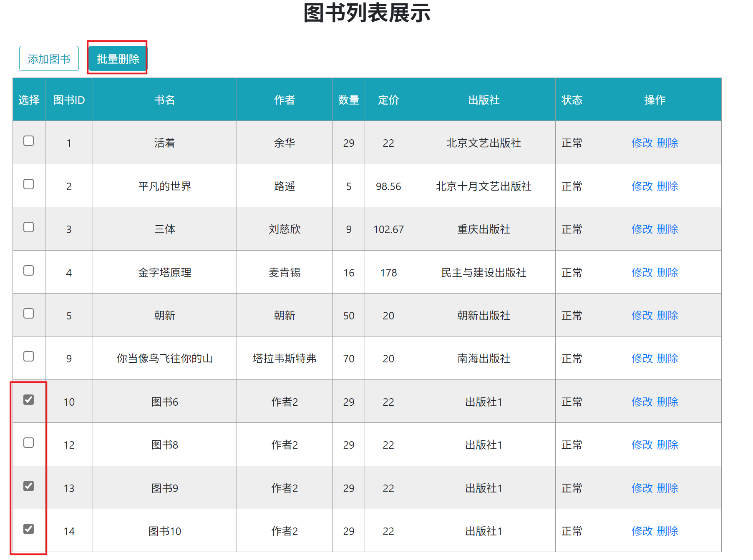
Task: Click publisher 重庆出版社
Action: [484, 229]
